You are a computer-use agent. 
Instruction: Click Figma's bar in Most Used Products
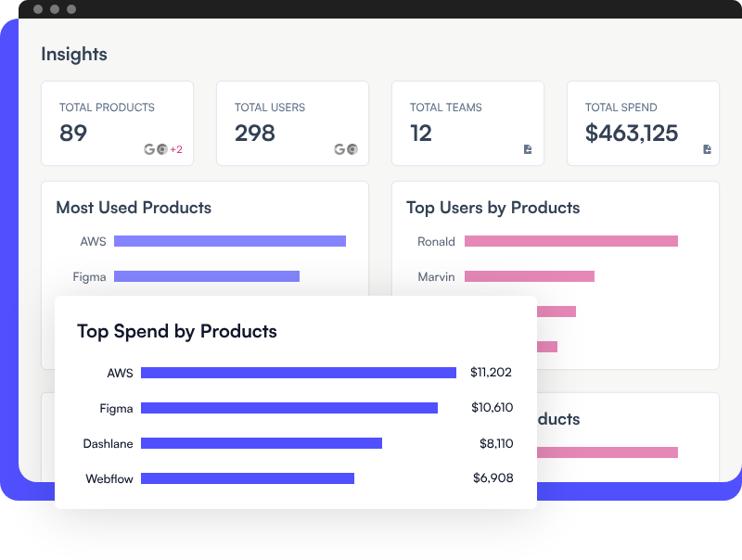pyautogui.click(x=208, y=276)
